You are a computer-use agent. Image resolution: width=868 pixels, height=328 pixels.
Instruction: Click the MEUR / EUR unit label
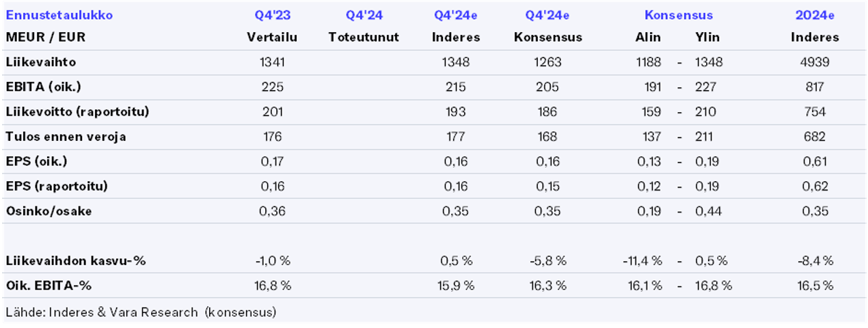coord(45,37)
